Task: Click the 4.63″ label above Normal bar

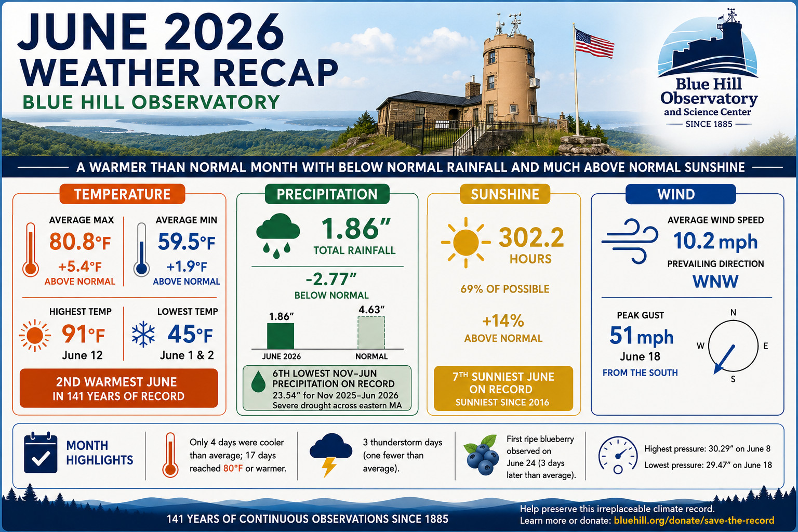Action: click(371, 310)
